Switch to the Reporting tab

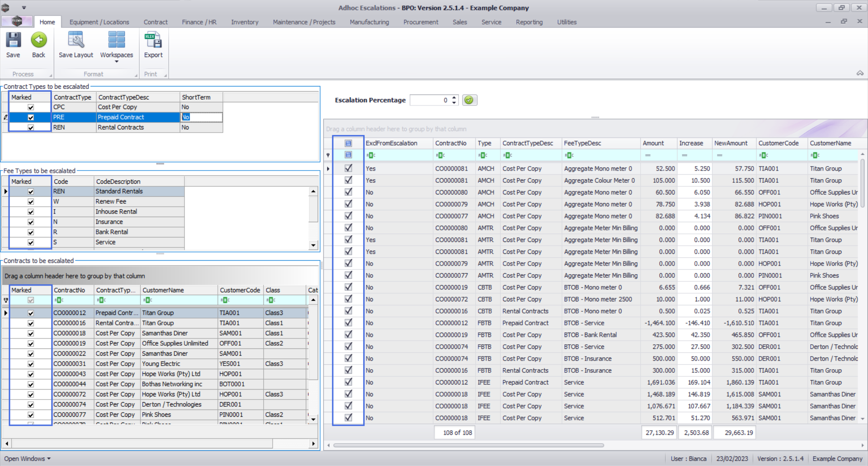pyautogui.click(x=529, y=22)
